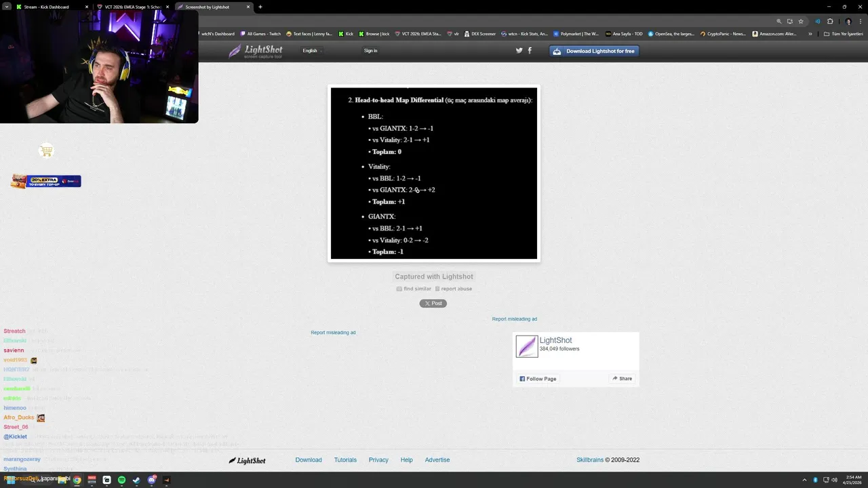Open VCT 2026: EMEA Sta... bookmark

coord(418,33)
